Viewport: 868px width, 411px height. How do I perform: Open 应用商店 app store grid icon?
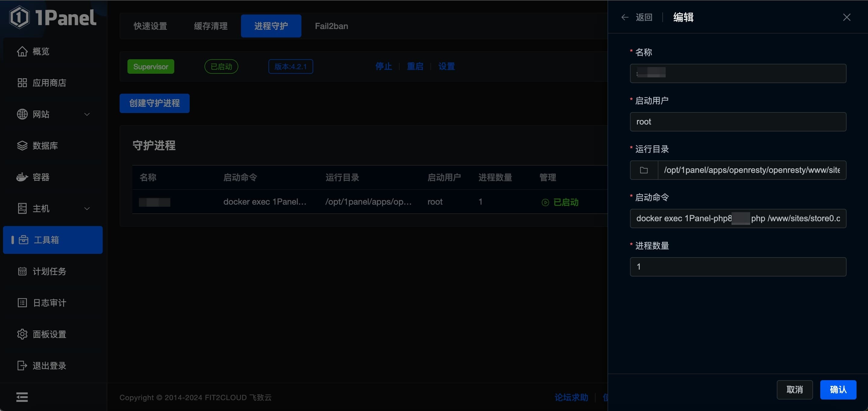22,83
